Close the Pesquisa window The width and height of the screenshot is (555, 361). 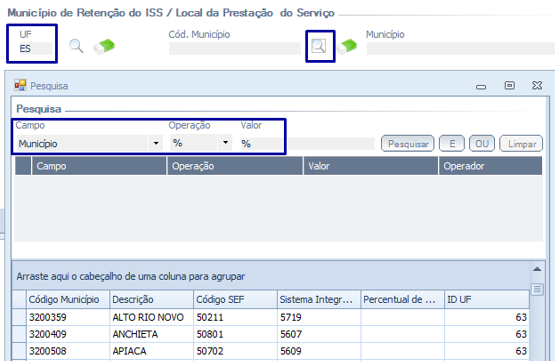point(537,85)
